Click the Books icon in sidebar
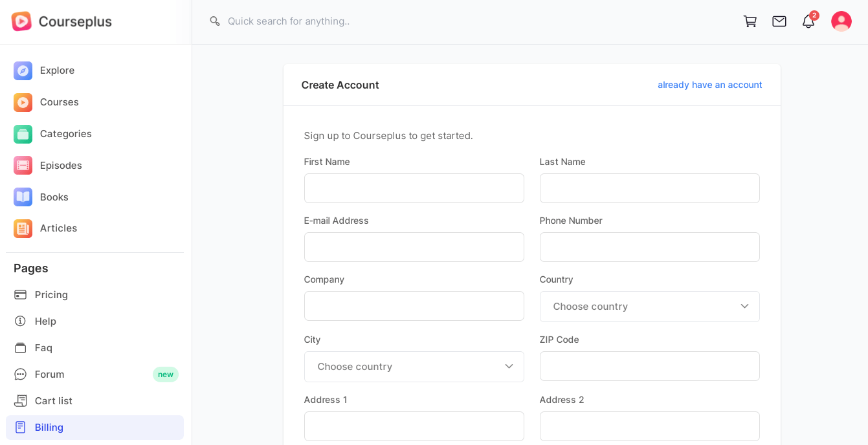 23,197
